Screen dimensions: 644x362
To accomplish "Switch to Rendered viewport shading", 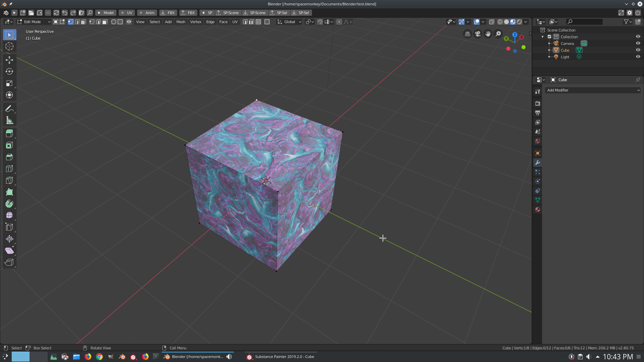I will pyautogui.click(x=519, y=22).
